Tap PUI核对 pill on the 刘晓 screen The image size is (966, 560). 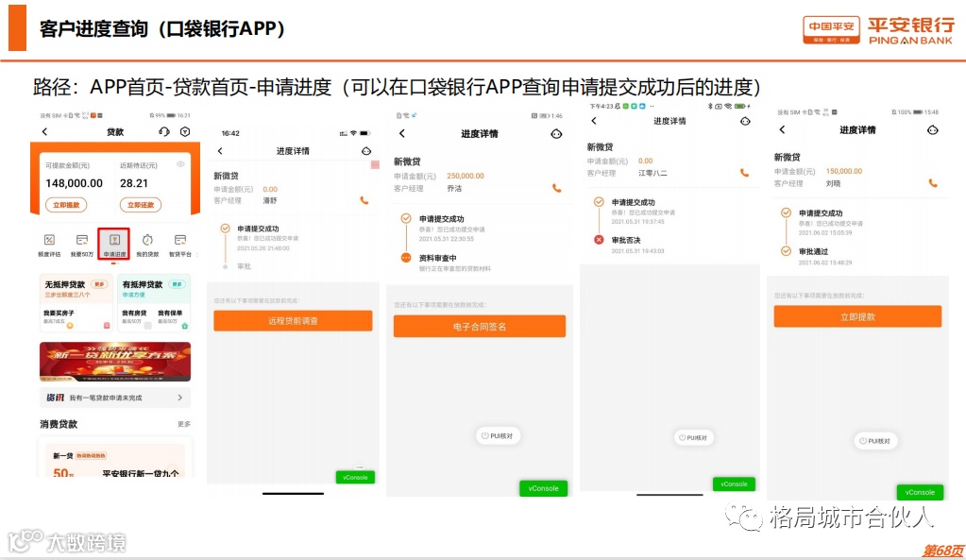click(875, 440)
